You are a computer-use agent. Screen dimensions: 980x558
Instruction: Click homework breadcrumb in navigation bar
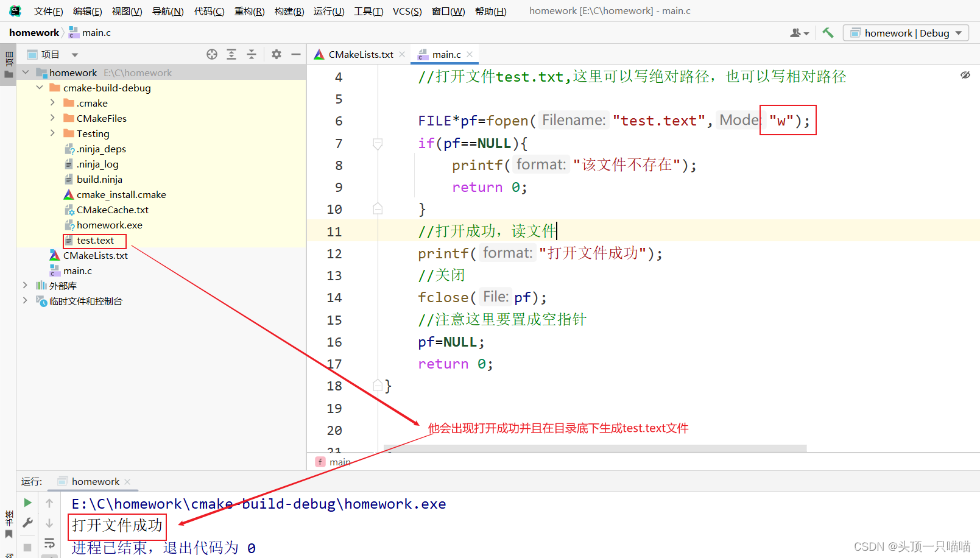(x=34, y=33)
